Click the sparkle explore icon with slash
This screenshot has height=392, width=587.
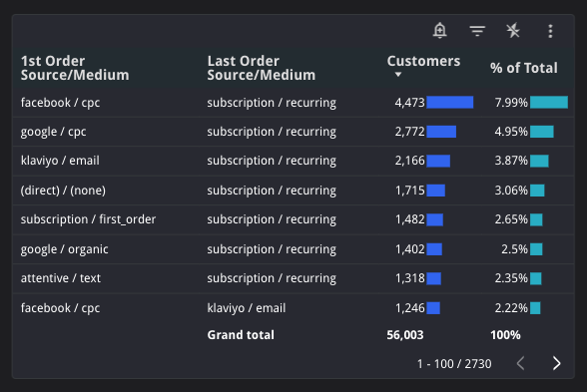point(513,31)
